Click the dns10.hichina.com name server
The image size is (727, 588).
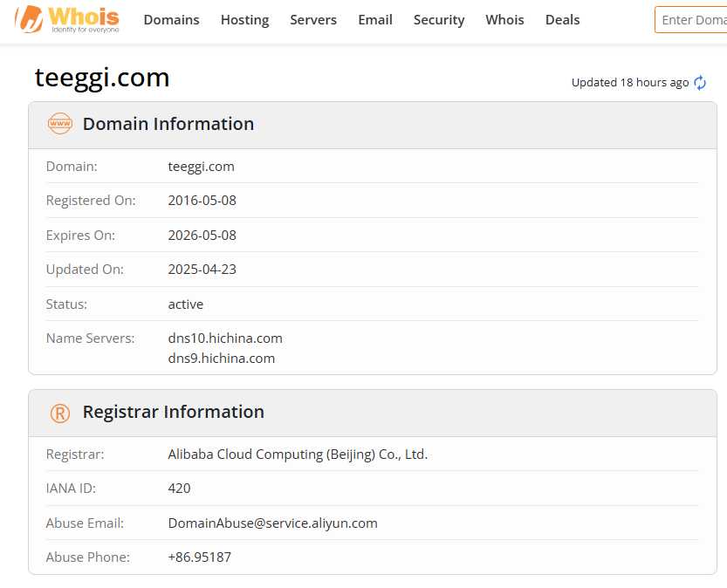coord(225,338)
